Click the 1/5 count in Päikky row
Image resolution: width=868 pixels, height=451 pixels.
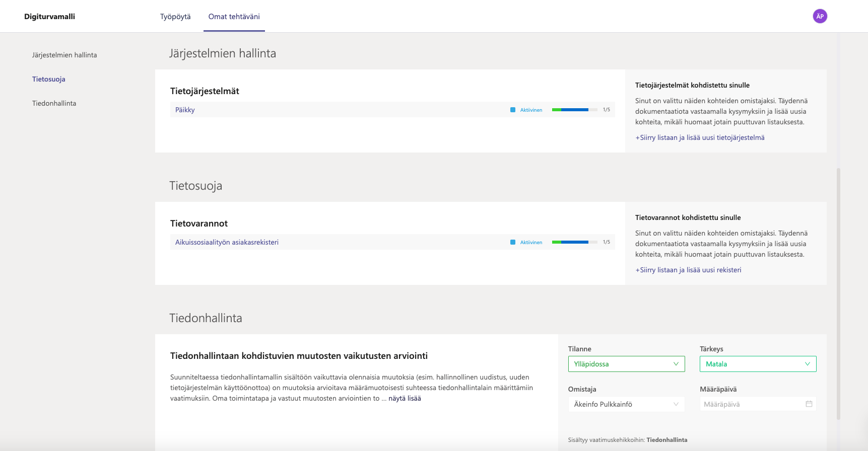tap(607, 110)
